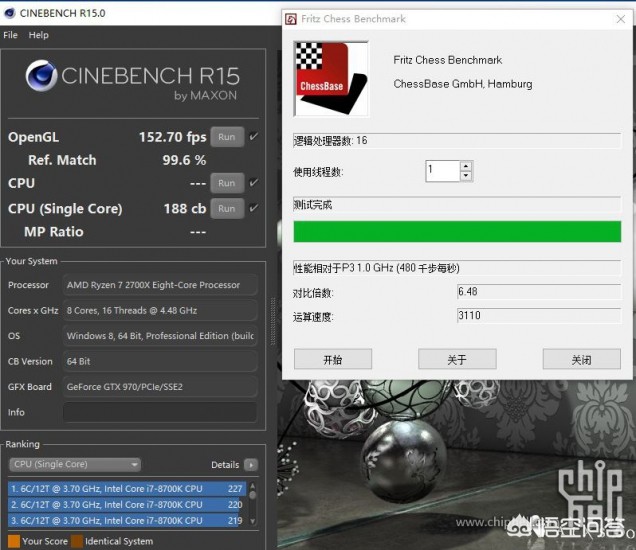Increase thread count with up spinner arrow
The width and height of the screenshot is (636, 550).
[x=466, y=166]
